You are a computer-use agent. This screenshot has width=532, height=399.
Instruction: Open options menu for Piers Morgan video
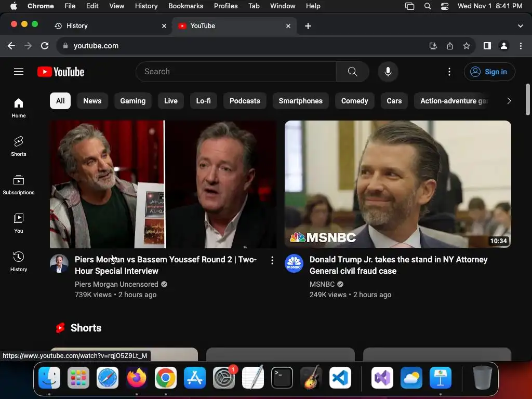click(x=272, y=260)
